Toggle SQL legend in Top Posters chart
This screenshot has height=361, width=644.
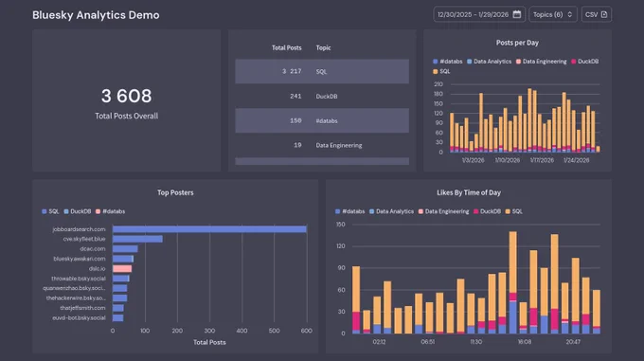pyautogui.click(x=50, y=211)
